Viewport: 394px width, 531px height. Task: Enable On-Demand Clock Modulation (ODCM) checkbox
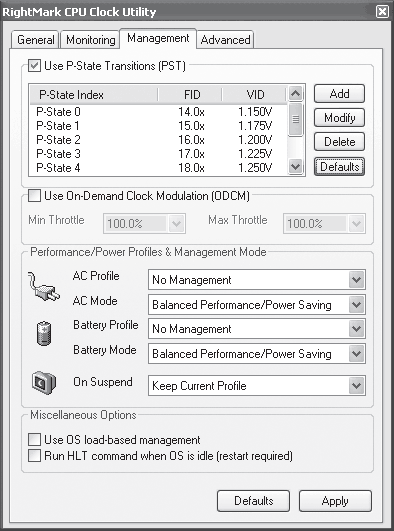[x=34, y=196]
